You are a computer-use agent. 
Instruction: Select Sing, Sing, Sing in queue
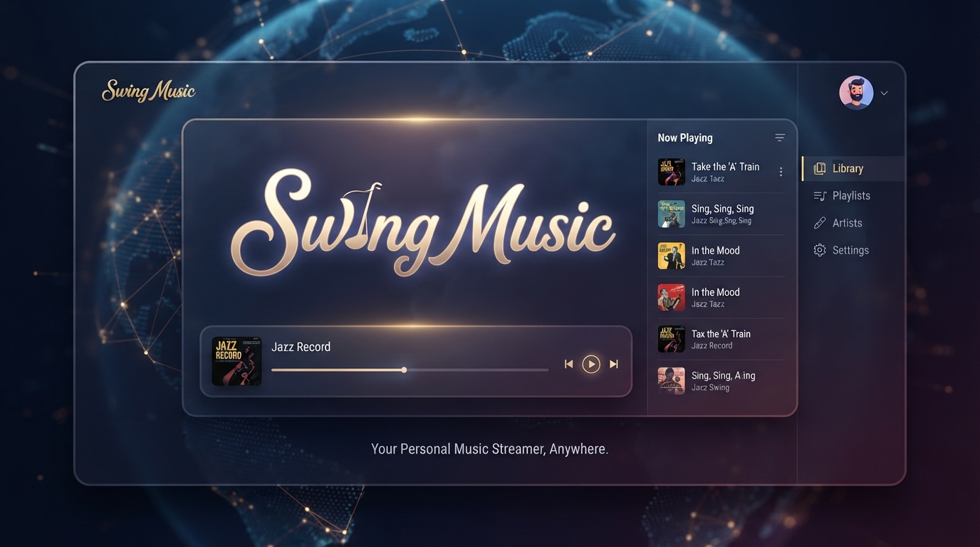click(x=721, y=214)
